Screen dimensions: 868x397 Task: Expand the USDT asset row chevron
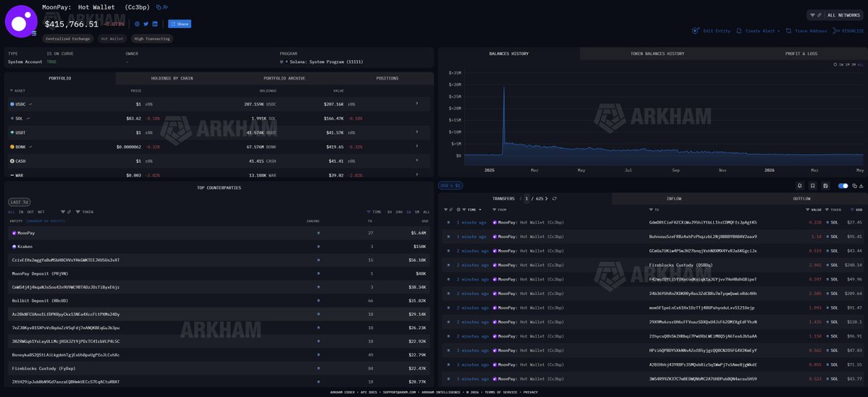pyautogui.click(x=417, y=132)
